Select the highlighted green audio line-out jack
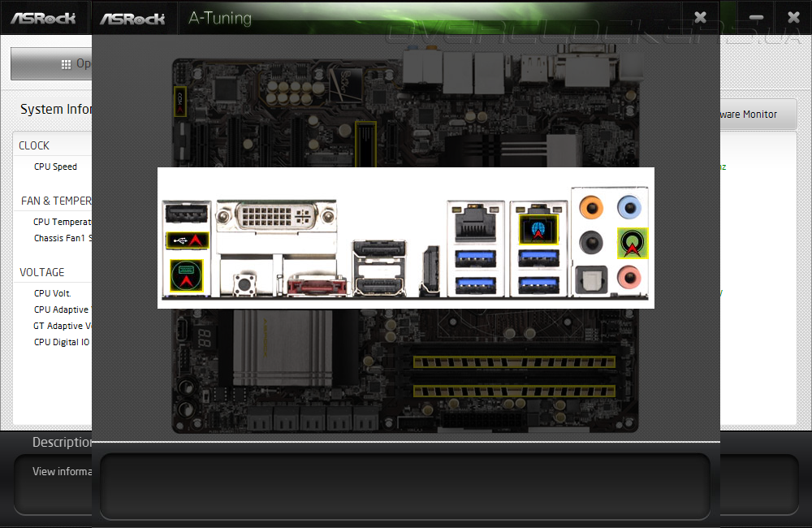The width and height of the screenshot is (812, 528). (x=633, y=243)
